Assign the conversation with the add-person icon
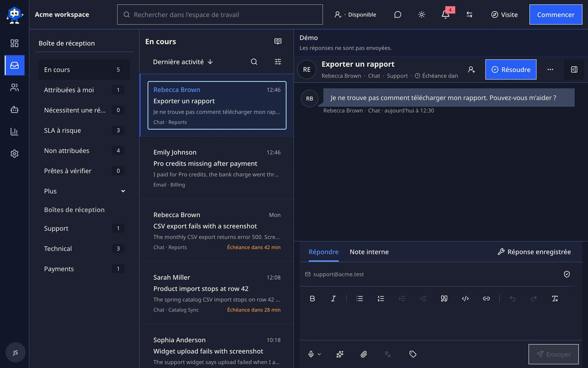Image resolution: width=588 pixels, height=368 pixels. tap(472, 69)
